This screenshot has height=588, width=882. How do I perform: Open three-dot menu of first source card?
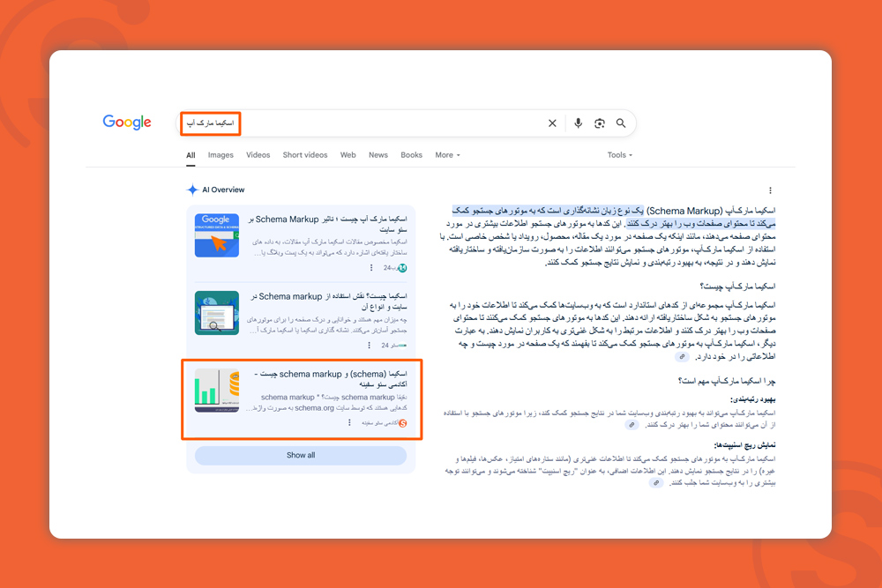click(x=371, y=268)
